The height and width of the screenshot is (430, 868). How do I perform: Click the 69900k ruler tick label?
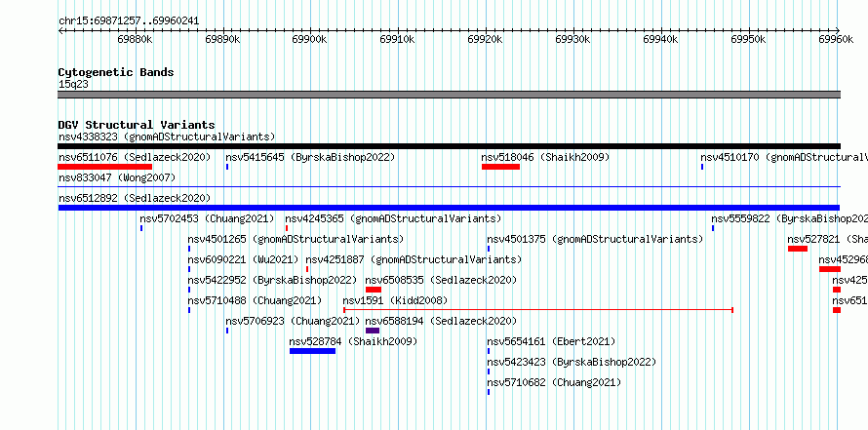(310, 39)
